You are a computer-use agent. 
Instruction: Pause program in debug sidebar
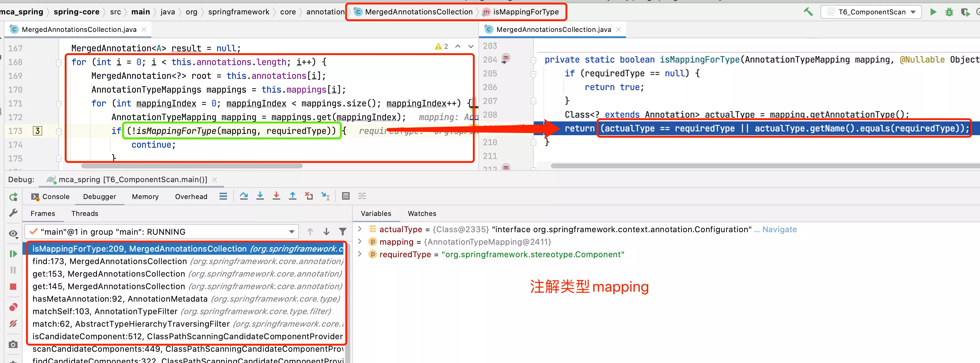pos(13,270)
